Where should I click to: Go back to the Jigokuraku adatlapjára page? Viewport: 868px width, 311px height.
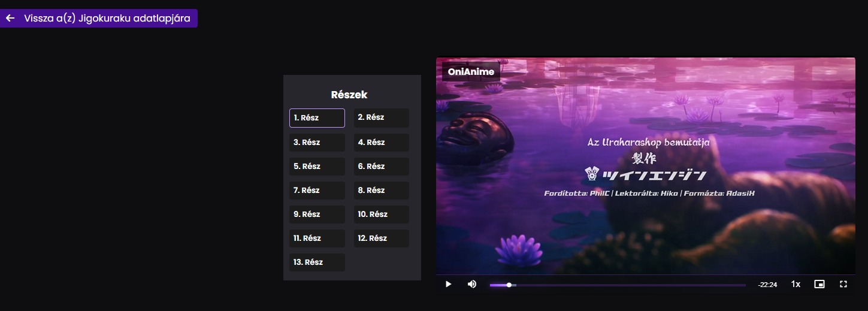tap(99, 18)
